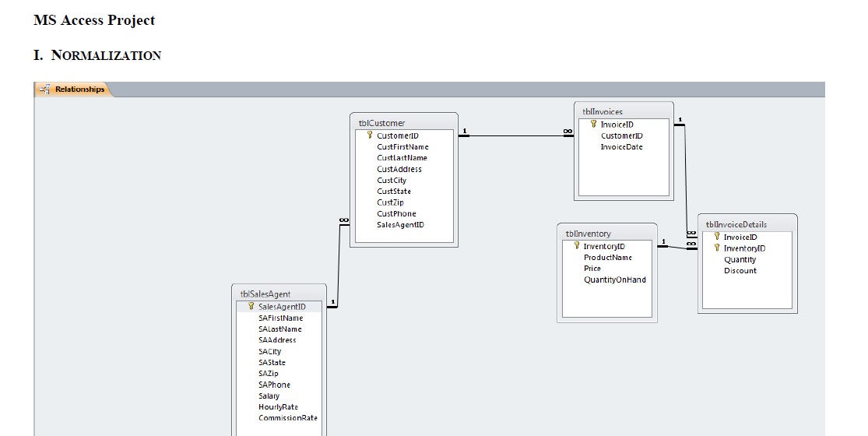The image size is (868, 436).
Task: Click the primary key icon in tblInvoices
Action: (593, 124)
